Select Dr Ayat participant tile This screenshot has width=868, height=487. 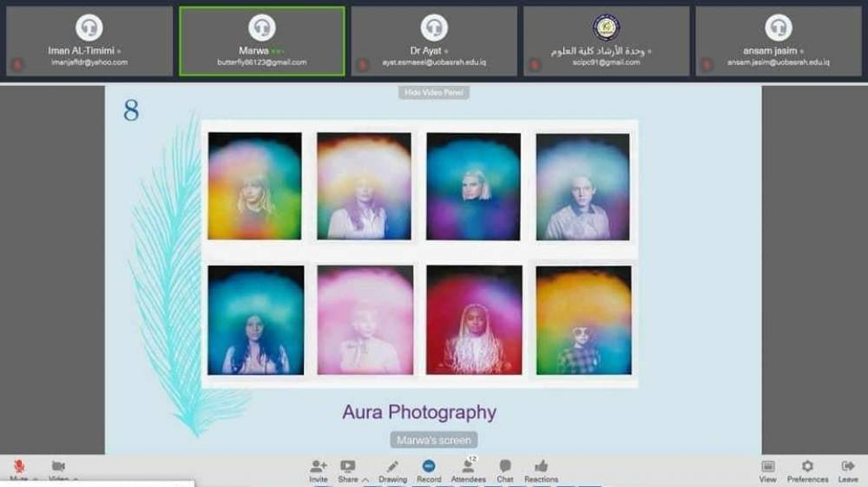[x=434, y=41]
